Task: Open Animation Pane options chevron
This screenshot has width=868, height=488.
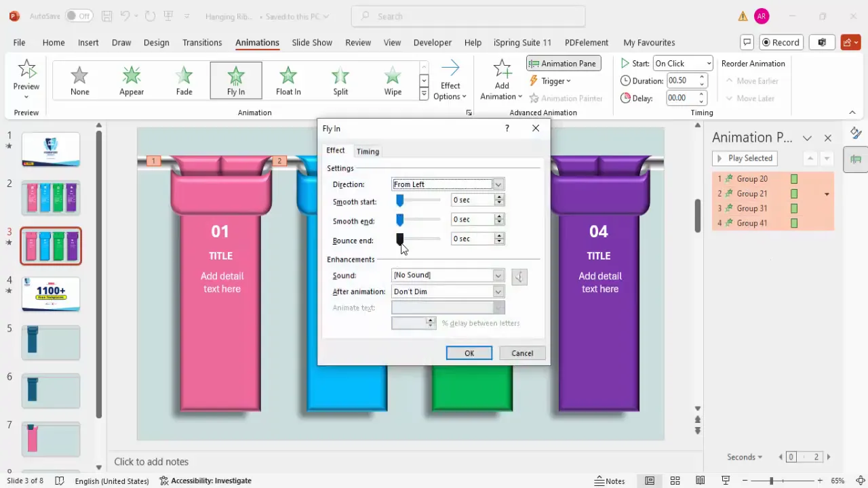Action: 807,138
